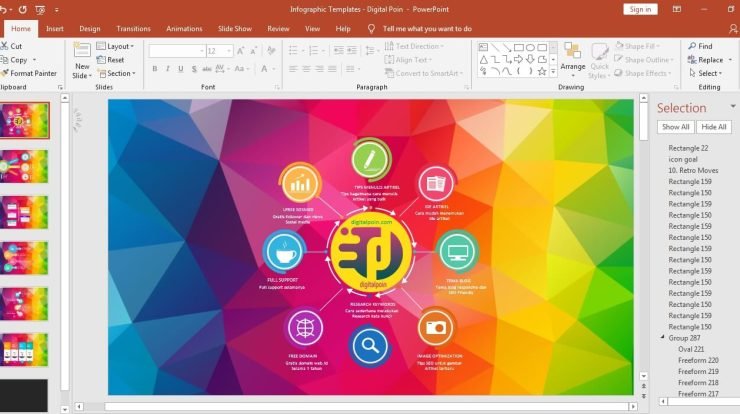Toggle Bold formatting
Viewport: 740px width, 414px height.
click(154, 69)
